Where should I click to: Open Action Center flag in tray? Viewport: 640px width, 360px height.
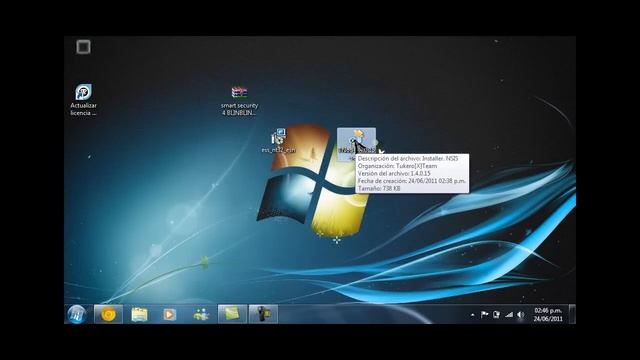point(484,315)
